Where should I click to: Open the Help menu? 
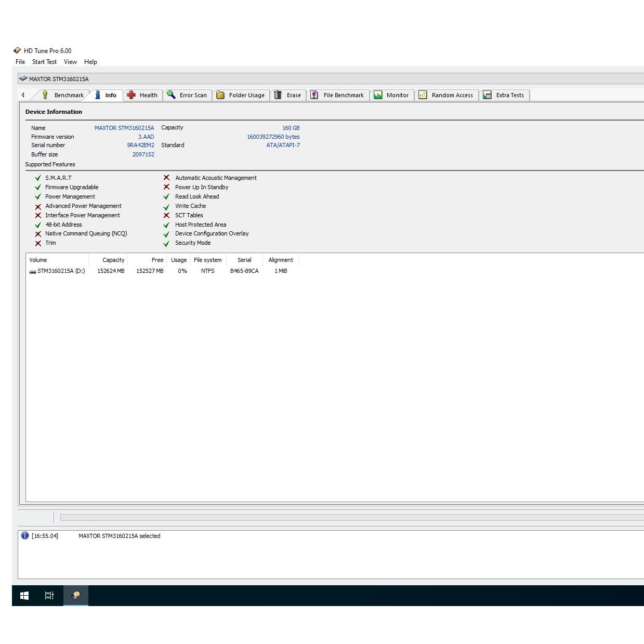click(x=90, y=62)
